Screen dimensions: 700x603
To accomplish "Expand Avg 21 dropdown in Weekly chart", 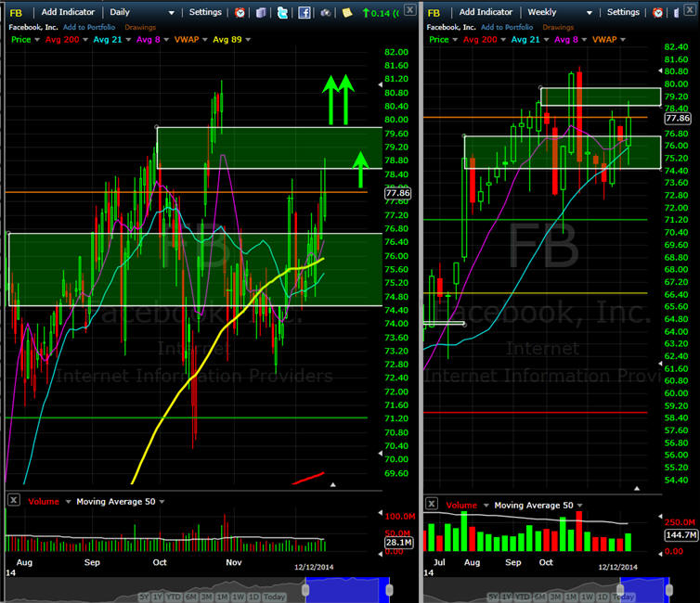I will point(546,40).
